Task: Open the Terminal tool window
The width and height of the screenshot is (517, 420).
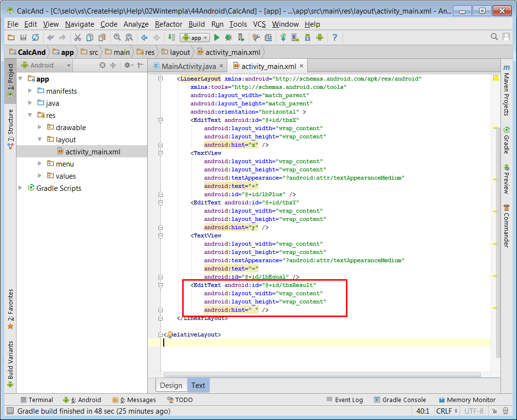Action: click(x=36, y=400)
